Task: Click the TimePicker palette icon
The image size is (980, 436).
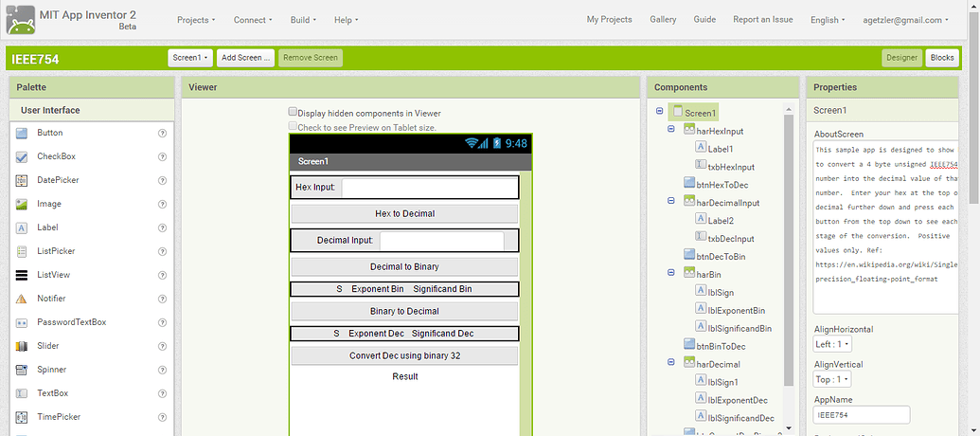Action: pyautogui.click(x=21, y=417)
